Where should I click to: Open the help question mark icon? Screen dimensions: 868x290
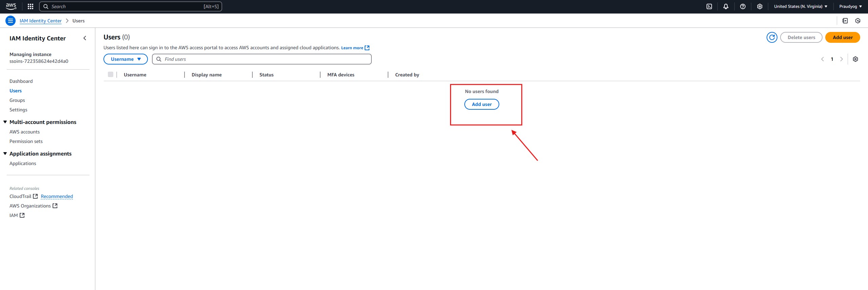point(742,6)
